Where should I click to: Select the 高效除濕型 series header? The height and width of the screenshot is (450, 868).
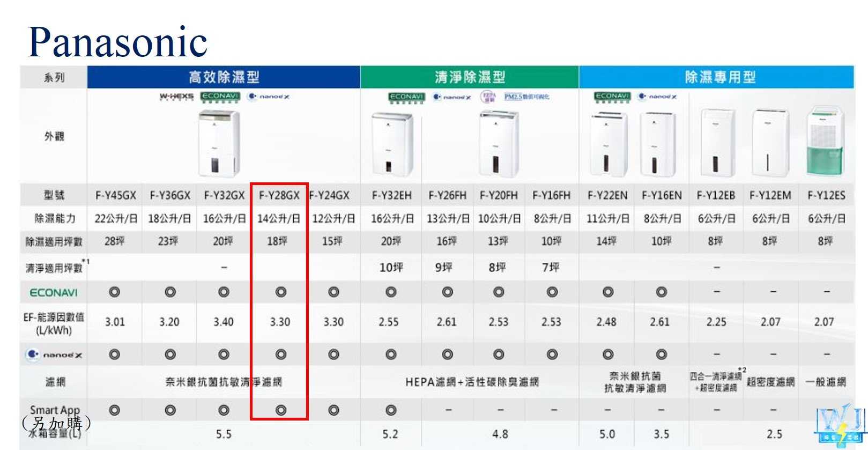(224, 77)
